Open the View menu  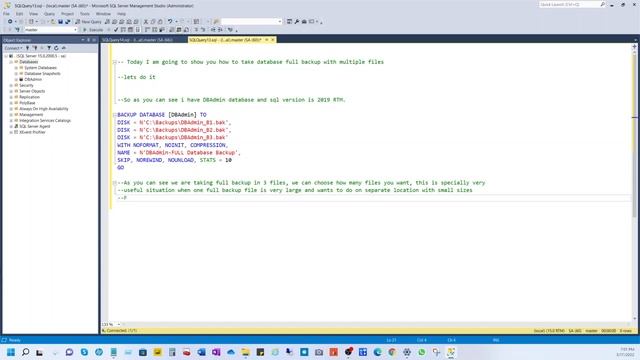point(33,14)
